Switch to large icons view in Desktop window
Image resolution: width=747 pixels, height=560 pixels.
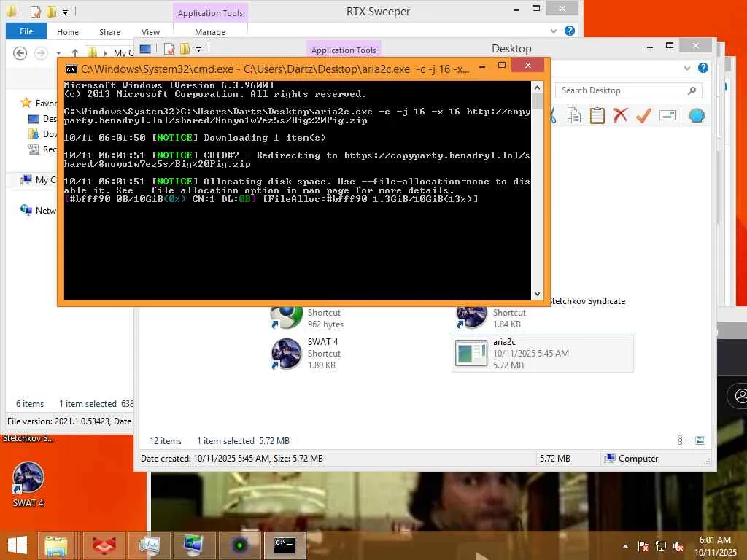(700, 440)
